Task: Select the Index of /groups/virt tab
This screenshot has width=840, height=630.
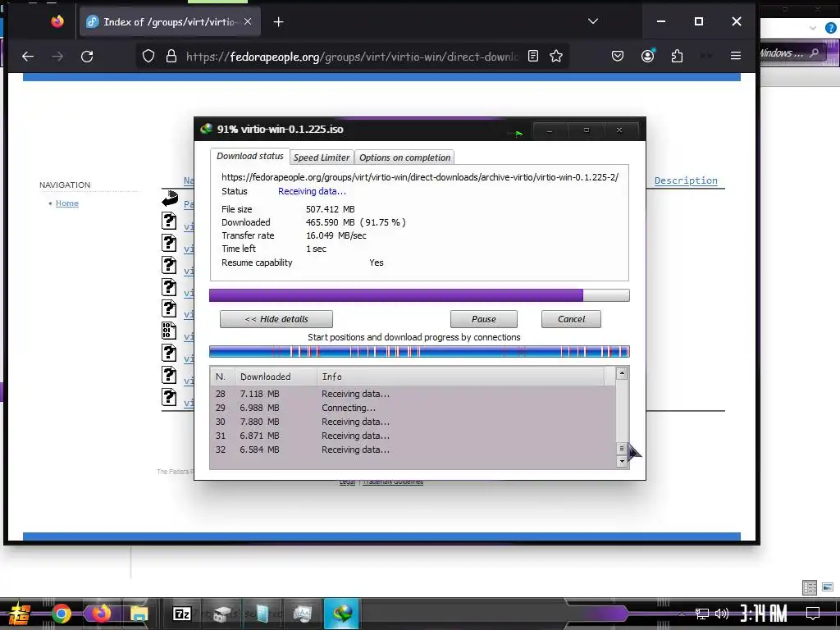Action: point(170,22)
